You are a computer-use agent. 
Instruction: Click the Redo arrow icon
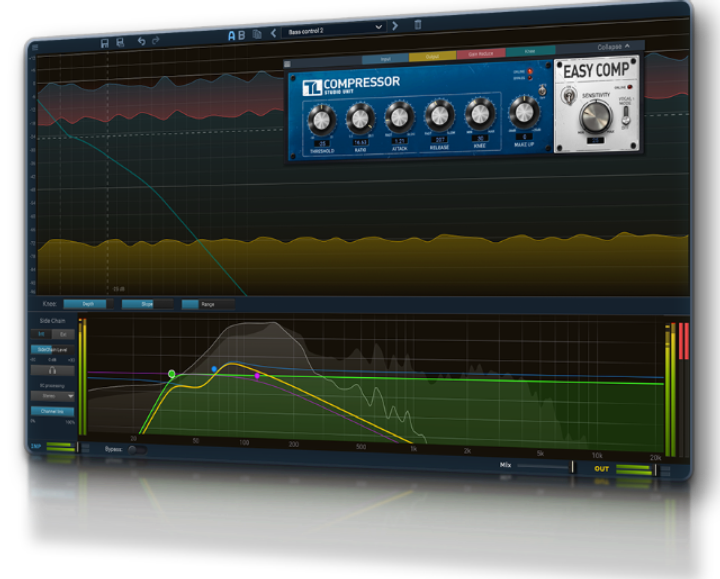coord(156,40)
